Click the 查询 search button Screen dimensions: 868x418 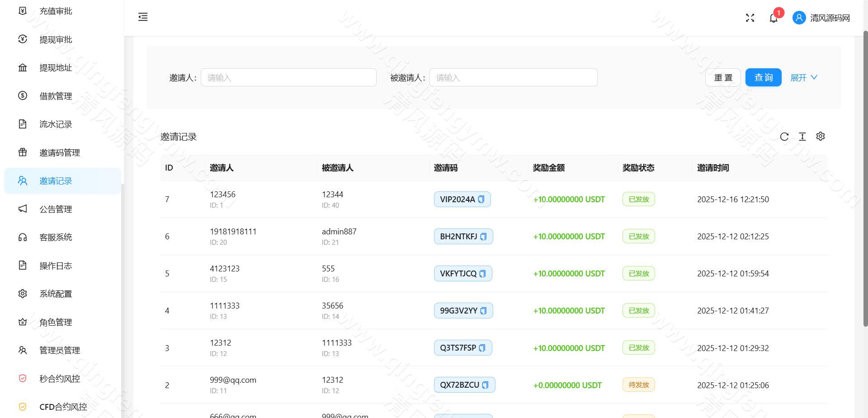[763, 77]
